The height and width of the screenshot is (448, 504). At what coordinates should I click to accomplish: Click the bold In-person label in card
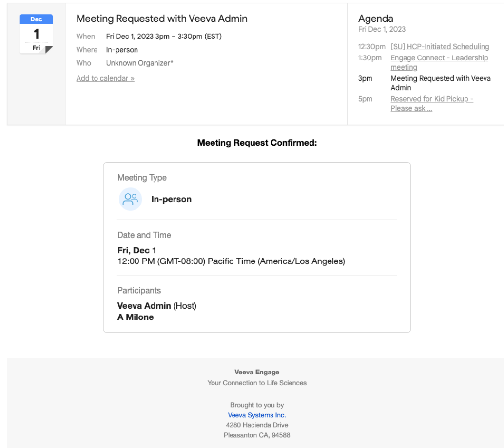pyautogui.click(x=171, y=199)
